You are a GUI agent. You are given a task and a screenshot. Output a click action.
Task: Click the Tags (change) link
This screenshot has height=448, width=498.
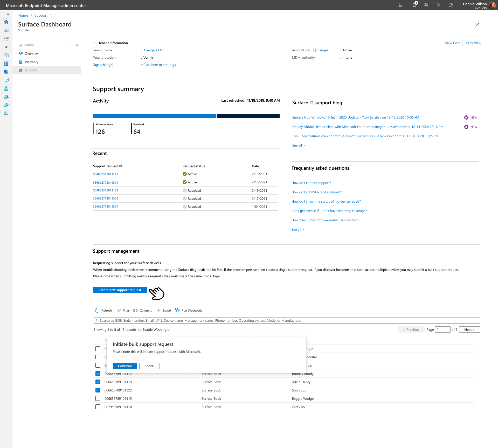click(x=103, y=65)
